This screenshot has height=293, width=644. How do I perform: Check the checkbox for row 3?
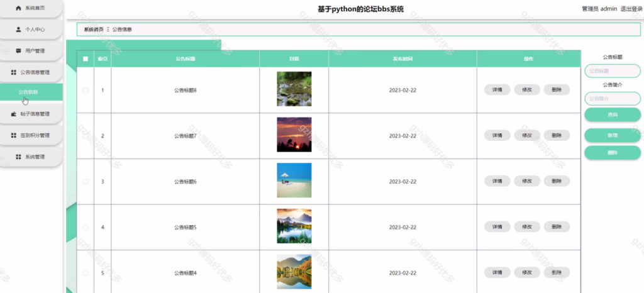point(86,181)
